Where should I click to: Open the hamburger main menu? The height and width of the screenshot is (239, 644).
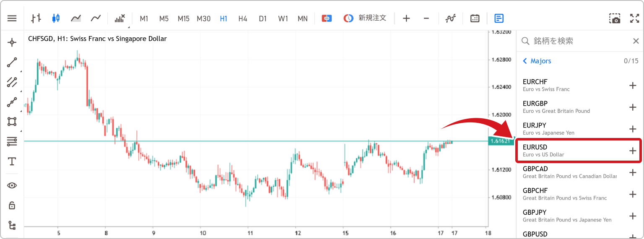coord(12,18)
